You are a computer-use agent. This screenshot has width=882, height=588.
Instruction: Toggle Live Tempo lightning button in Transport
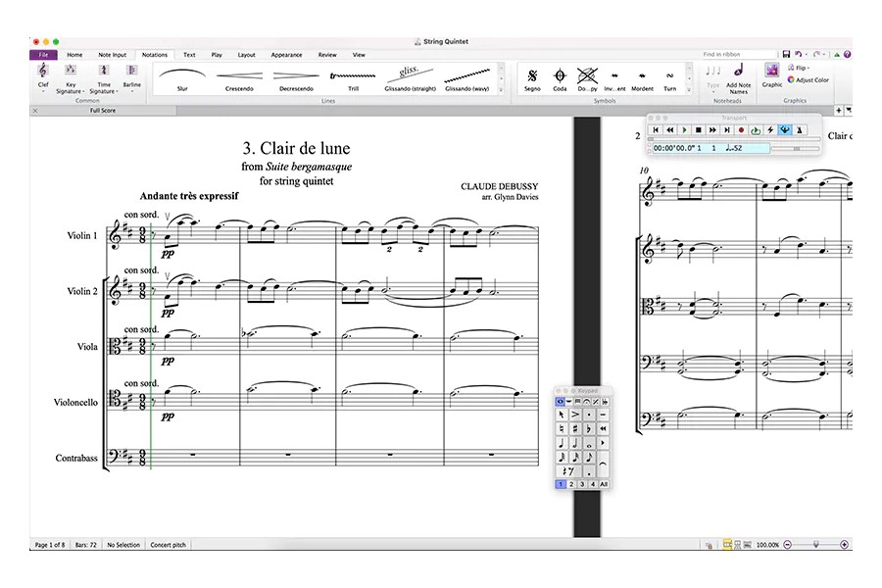coord(770,130)
